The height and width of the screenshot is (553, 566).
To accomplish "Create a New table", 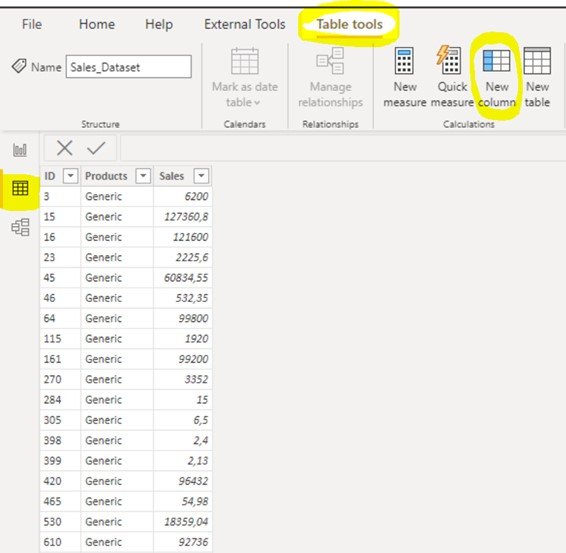I will 537,77.
